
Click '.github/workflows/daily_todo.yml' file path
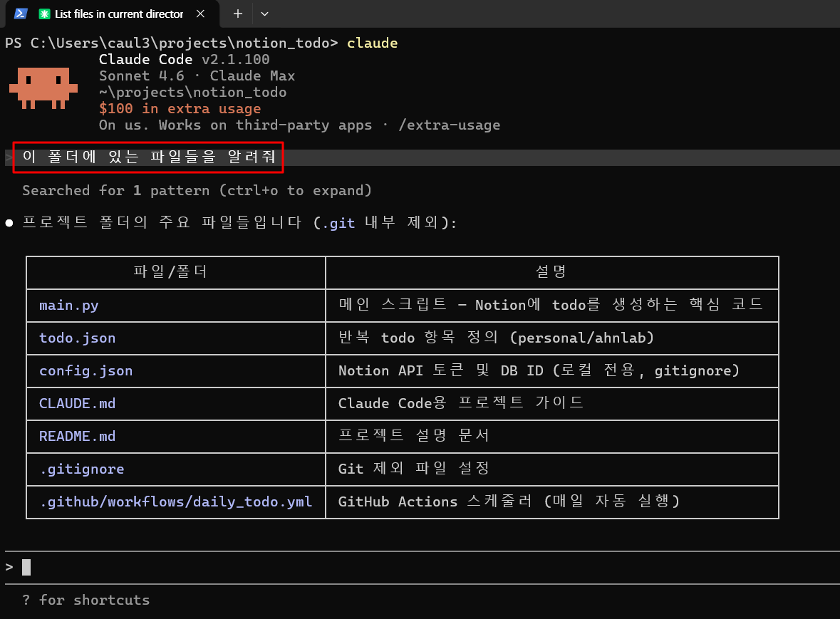[176, 501]
